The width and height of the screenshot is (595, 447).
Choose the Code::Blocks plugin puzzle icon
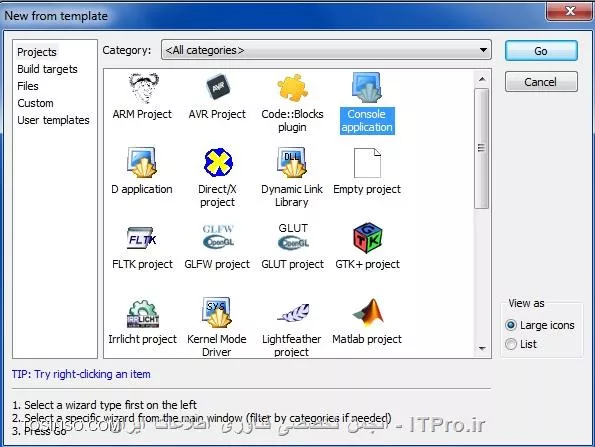point(292,88)
